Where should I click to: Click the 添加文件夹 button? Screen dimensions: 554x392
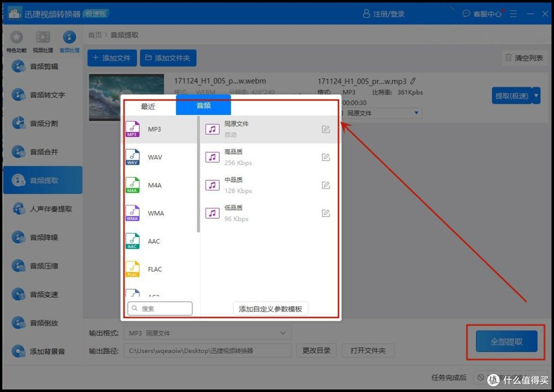pyautogui.click(x=168, y=58)
